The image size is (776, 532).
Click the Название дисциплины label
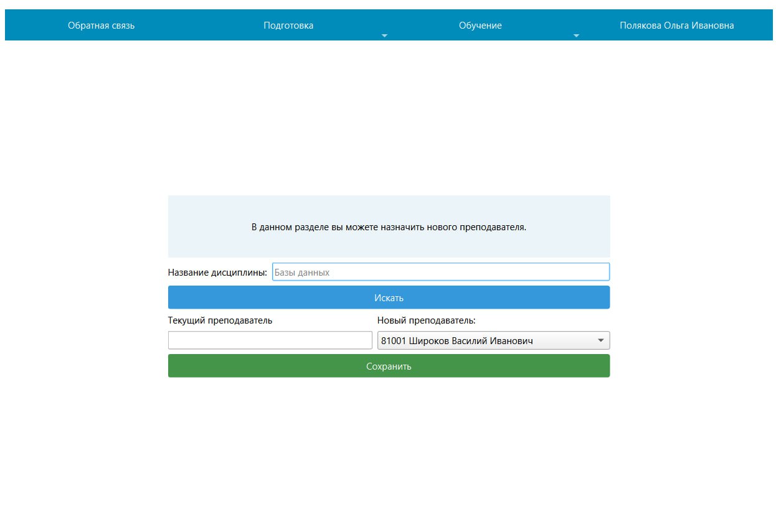[217, 273]
